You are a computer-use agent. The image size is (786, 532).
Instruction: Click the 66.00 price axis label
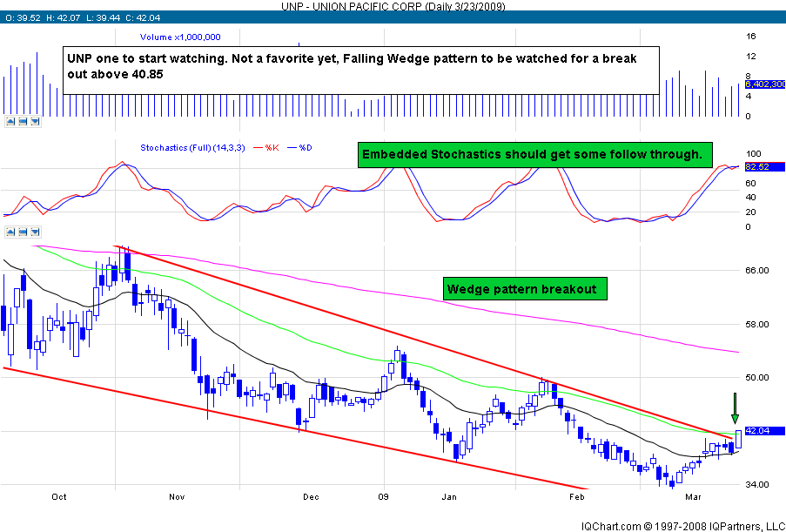[757, 270]
